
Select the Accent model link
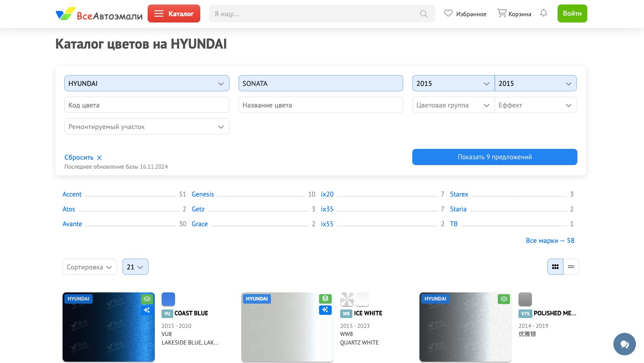[x=72, y=194]
